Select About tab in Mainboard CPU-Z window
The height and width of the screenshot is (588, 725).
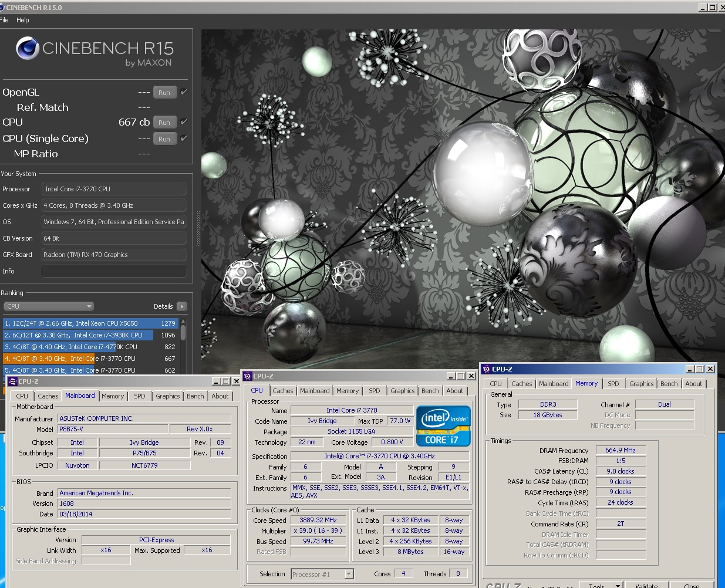[220, 396]
